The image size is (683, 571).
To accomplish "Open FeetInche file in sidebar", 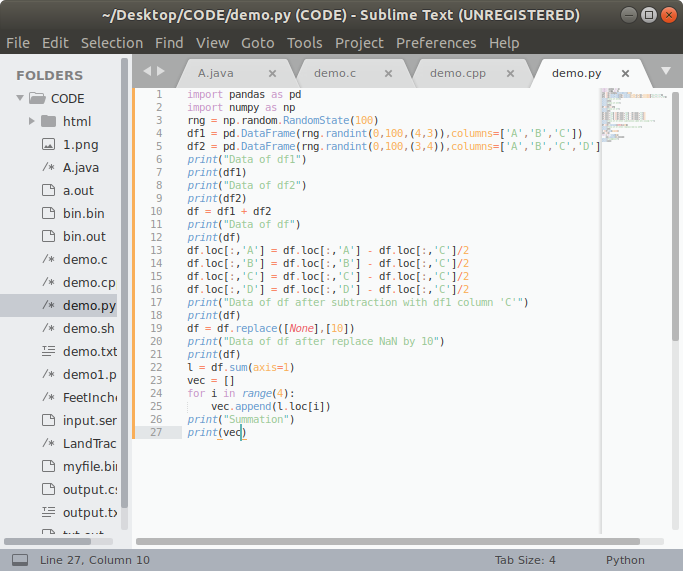I will 90,397.
